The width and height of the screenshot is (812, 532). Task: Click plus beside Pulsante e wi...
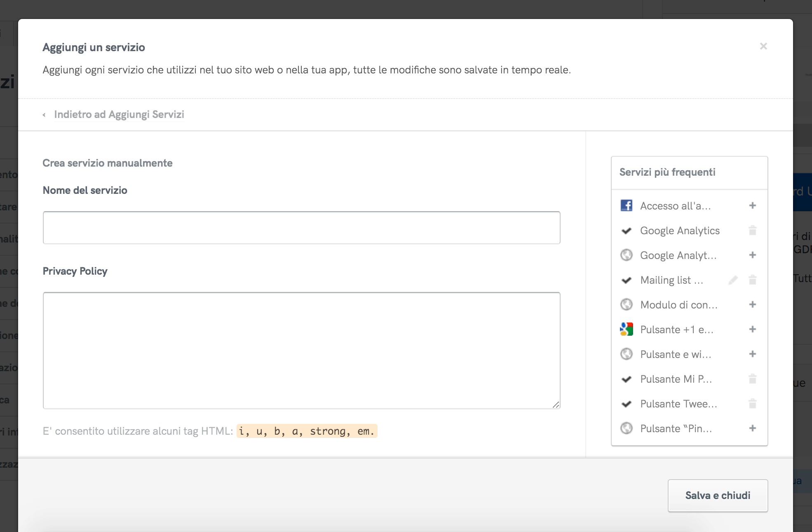coord(752,354)
